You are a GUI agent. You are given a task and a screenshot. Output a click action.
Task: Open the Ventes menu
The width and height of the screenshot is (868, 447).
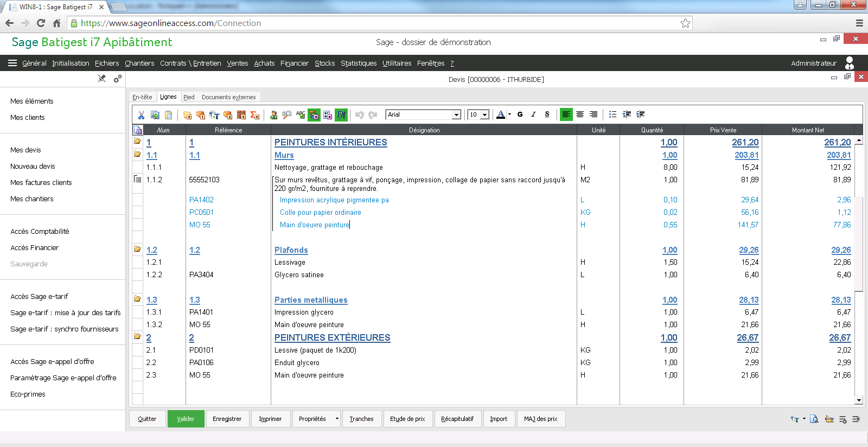point(237,63)
